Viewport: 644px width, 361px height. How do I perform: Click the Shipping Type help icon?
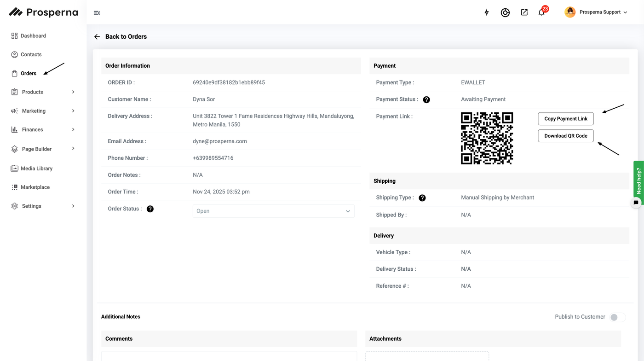coord(422,198)
